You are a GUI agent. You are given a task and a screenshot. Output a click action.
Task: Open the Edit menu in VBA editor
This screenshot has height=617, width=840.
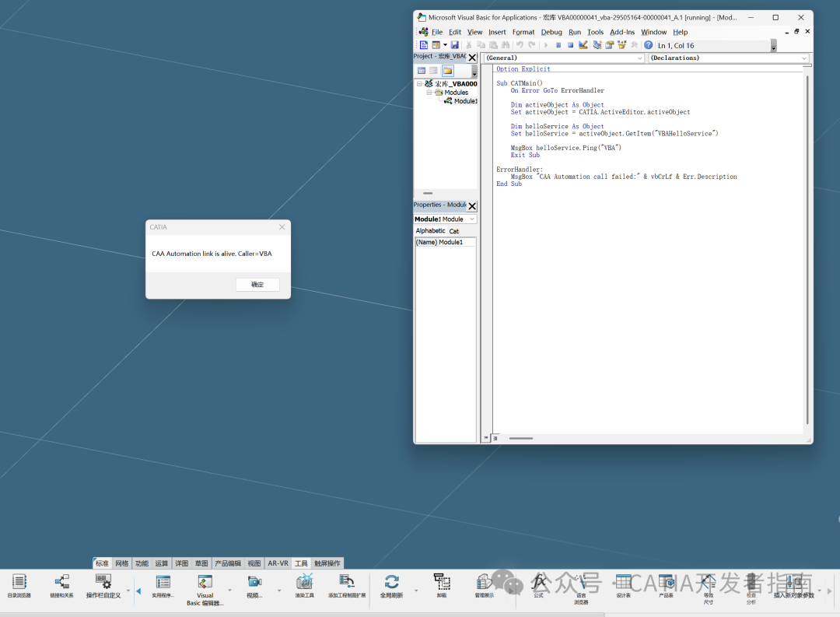[x=455, y=32]
